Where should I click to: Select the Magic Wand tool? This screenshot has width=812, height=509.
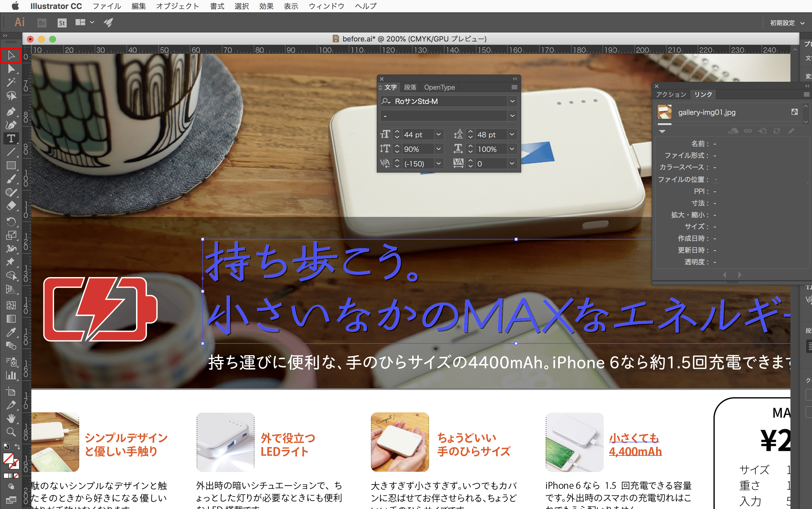[11, 82]
